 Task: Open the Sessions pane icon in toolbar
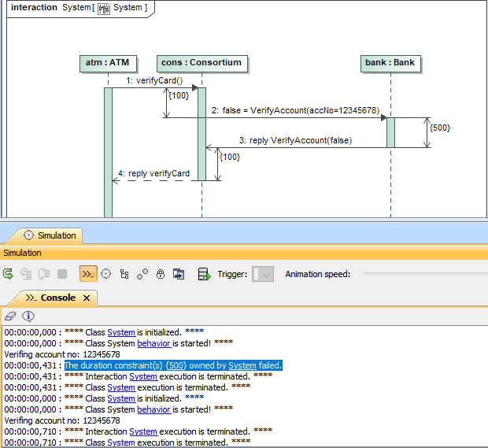click(106, 274)
